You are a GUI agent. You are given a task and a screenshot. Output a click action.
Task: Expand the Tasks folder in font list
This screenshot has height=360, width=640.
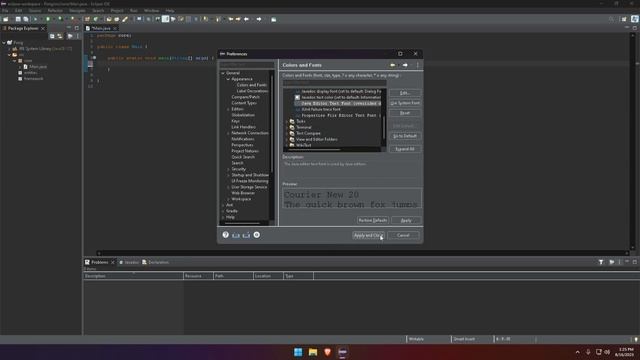(x=287, y=121)
